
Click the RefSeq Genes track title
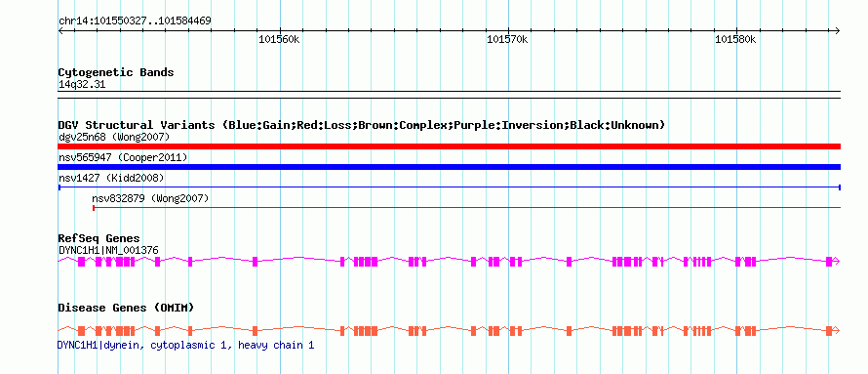[99, 239]
